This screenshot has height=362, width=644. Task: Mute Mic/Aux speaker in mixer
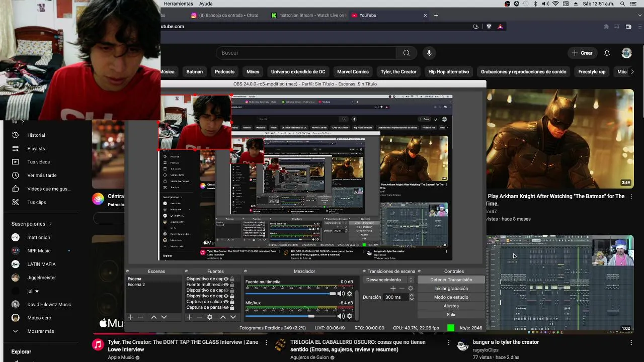(x=341, y=316)
